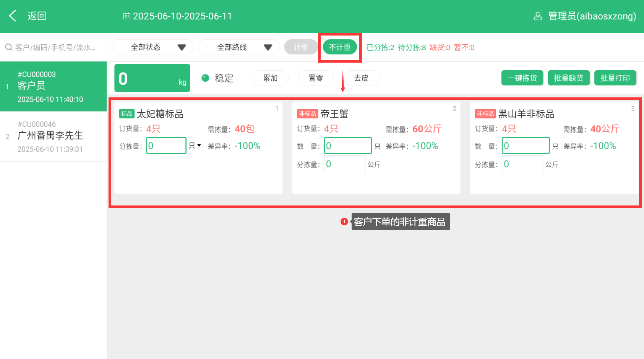The height and width of the screenshot is (359, 644).
Task: Click the green stable indicator dot
Action: [x=205, y=78]
